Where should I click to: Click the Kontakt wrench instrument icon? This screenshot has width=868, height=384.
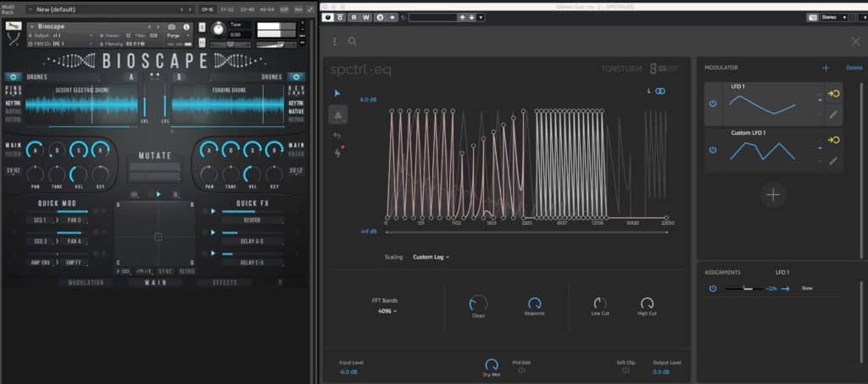coord(14,26)
